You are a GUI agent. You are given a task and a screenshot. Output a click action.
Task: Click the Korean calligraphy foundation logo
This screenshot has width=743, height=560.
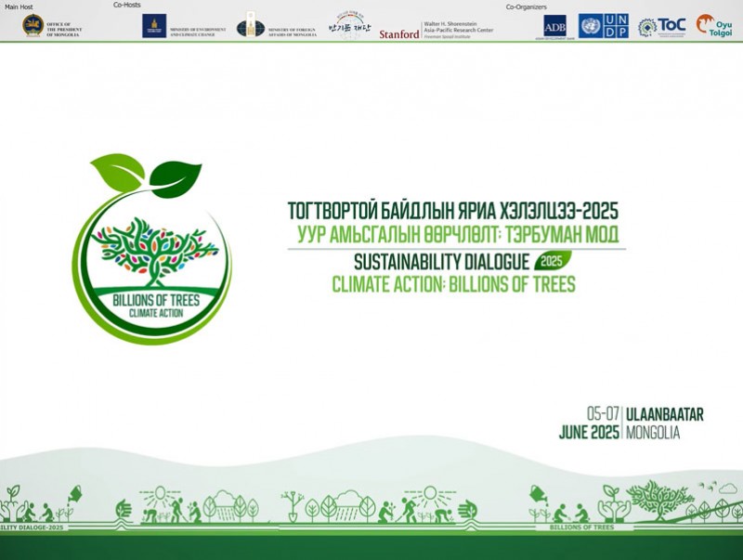(347, 25)
